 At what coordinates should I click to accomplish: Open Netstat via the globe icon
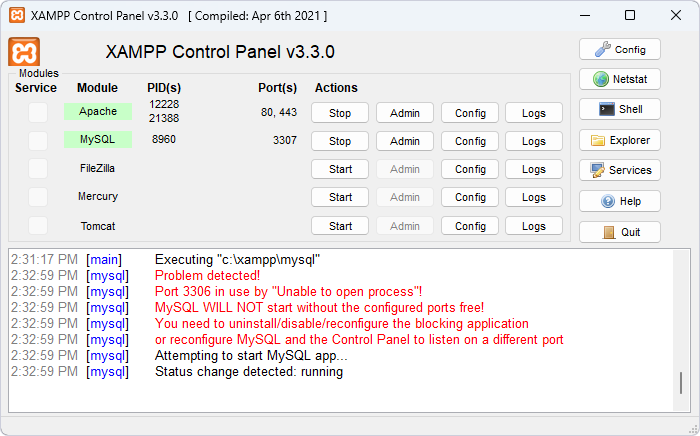620,79
